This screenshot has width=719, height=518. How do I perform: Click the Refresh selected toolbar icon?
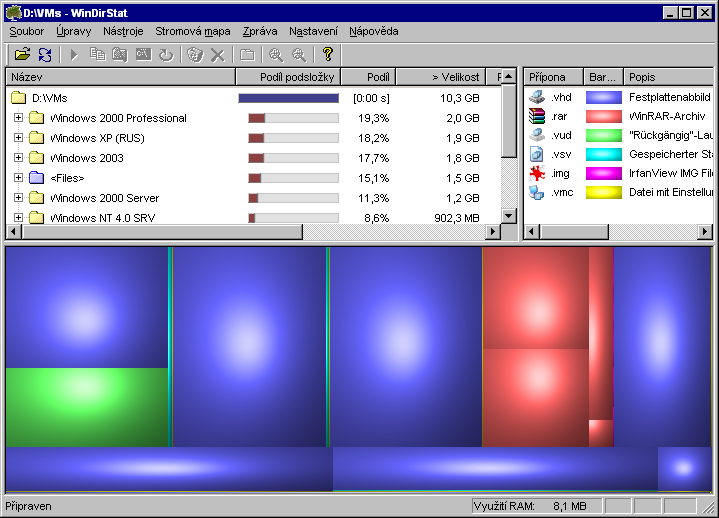click(x=166, y=55)
